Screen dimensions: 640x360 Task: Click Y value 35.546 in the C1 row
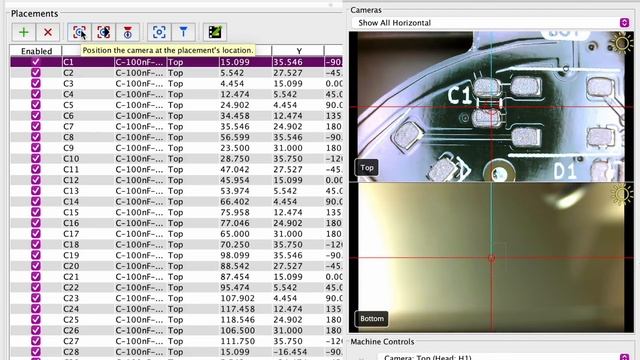point(288,62)
